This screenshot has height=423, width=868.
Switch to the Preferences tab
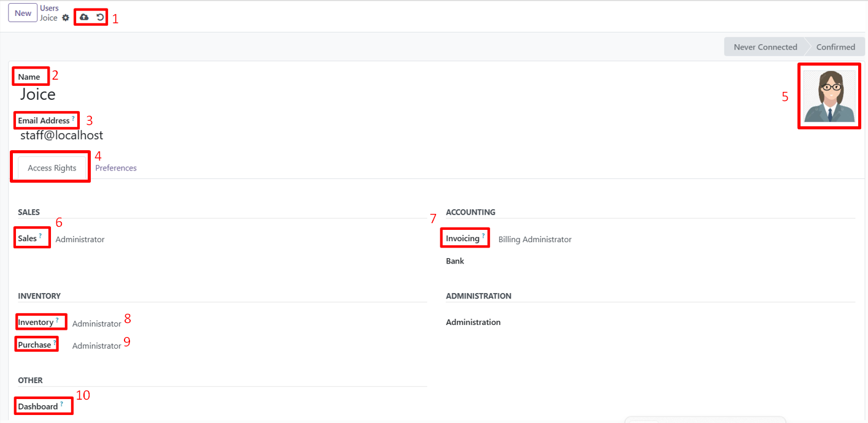(x=115, y=167)
